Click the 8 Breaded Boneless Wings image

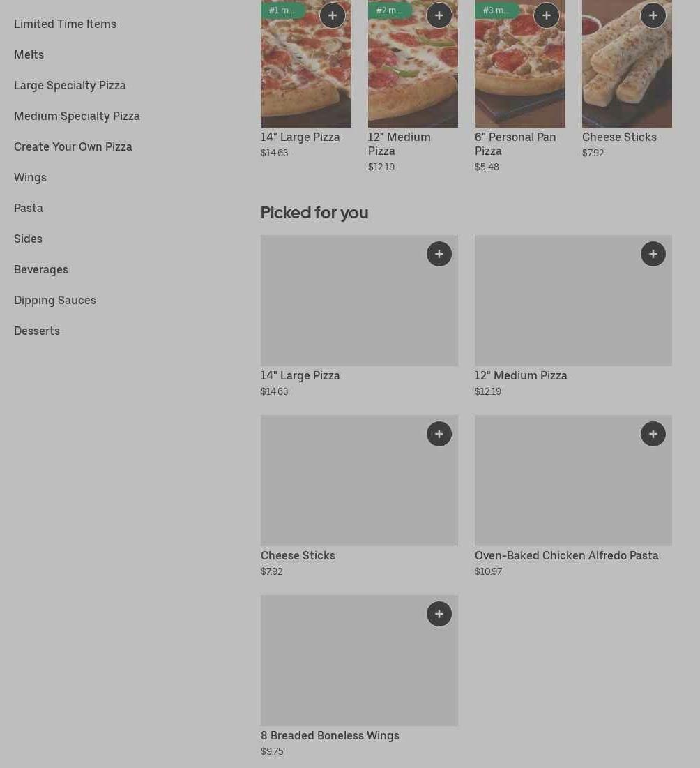(x=359, y=670)
